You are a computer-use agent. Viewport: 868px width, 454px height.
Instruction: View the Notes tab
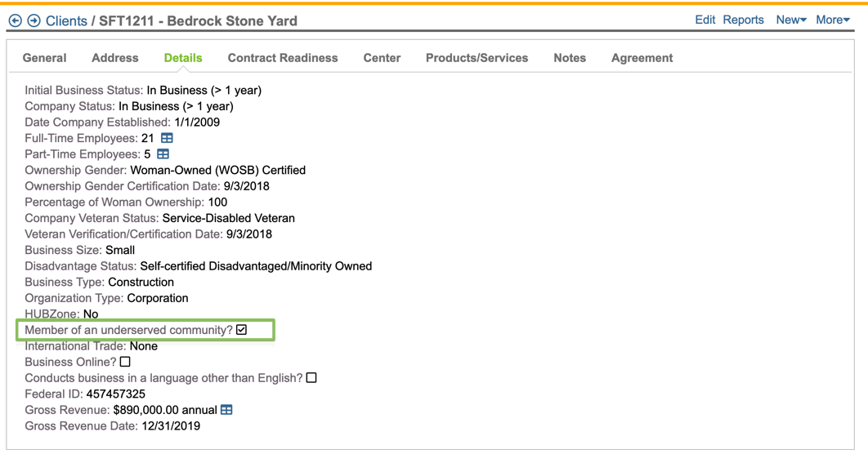[x=570, y=58]
